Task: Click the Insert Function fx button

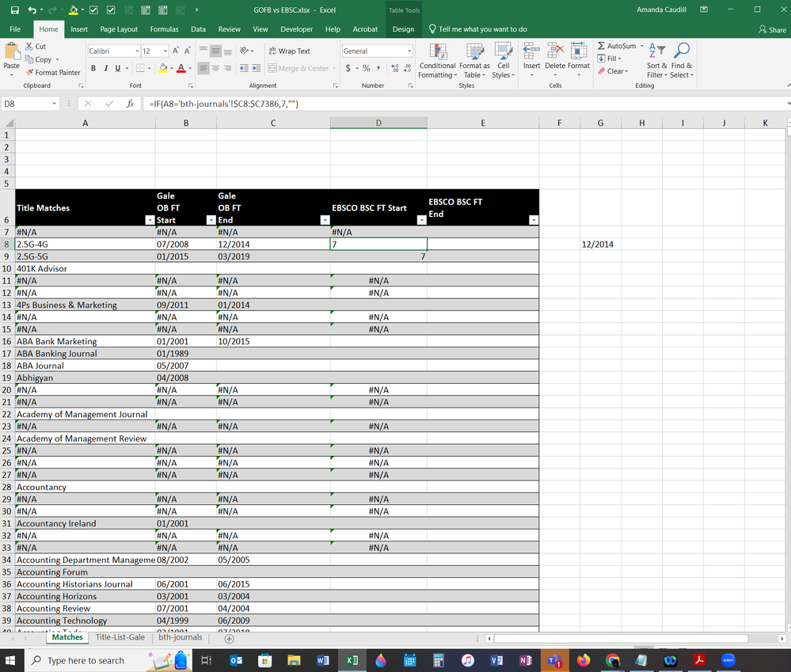Action: (x=130, y=104)
